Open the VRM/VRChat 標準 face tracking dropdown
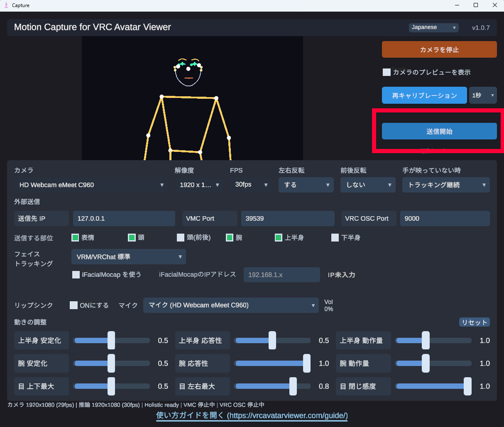Viewport: 504px width, 427px height. 129,256
